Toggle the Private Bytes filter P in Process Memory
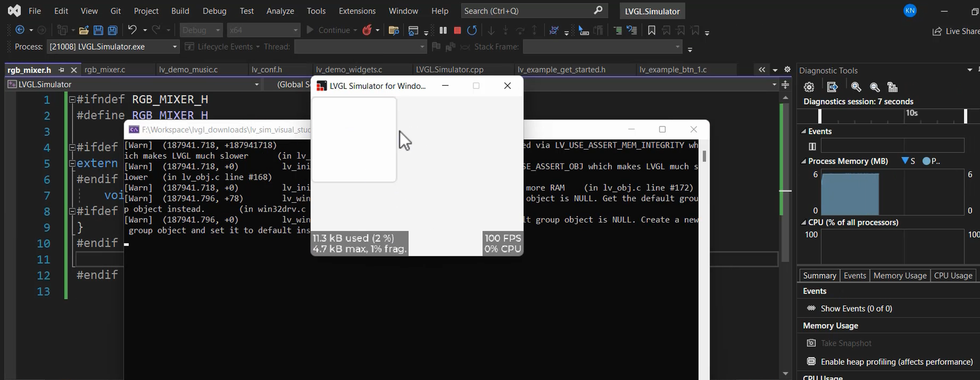The width and height of the screenshot is (980, 380). pyautogui.click(x=931, y=161)
